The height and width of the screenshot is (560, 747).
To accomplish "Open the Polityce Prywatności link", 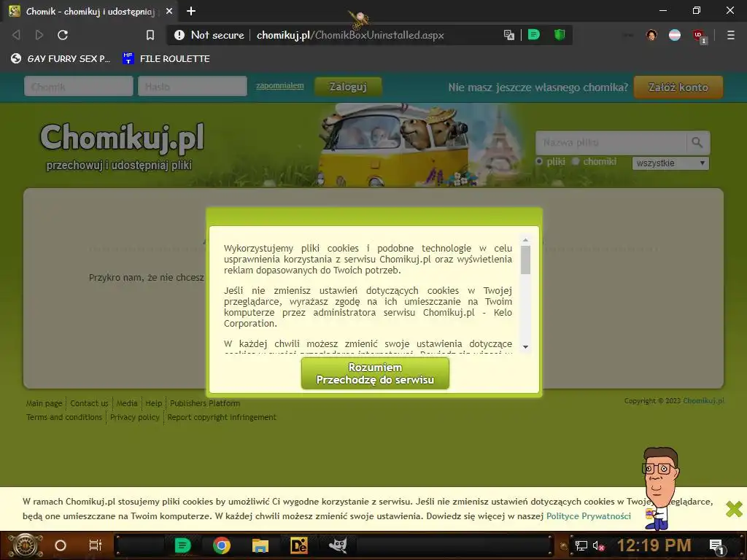I will pos(589,516).
